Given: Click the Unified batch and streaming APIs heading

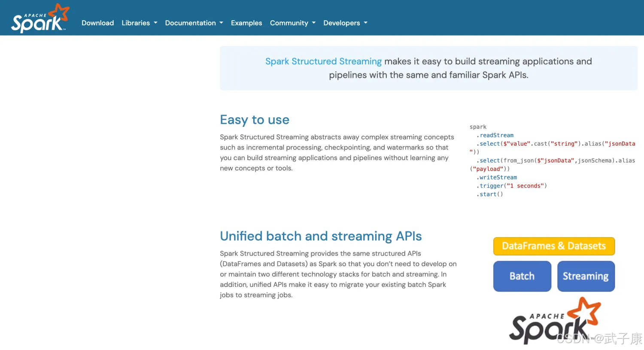Looking at the screenshot, I should pos(321,236).
